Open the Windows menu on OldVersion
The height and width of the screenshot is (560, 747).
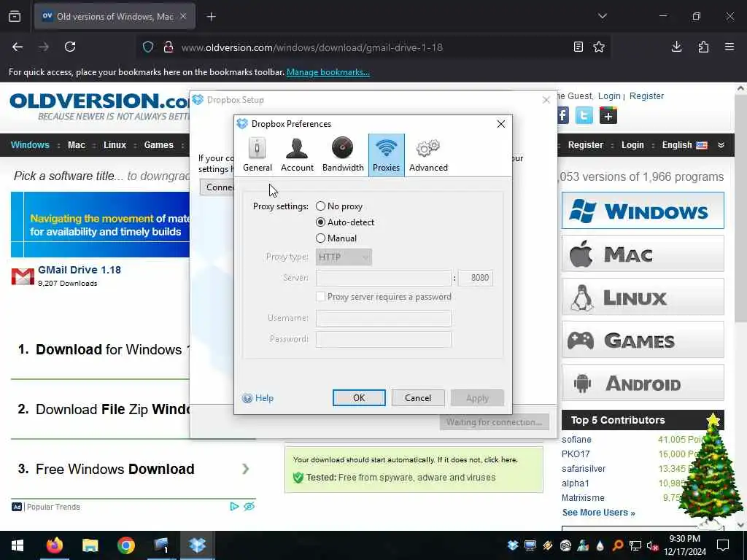click(x=30, y=145)
